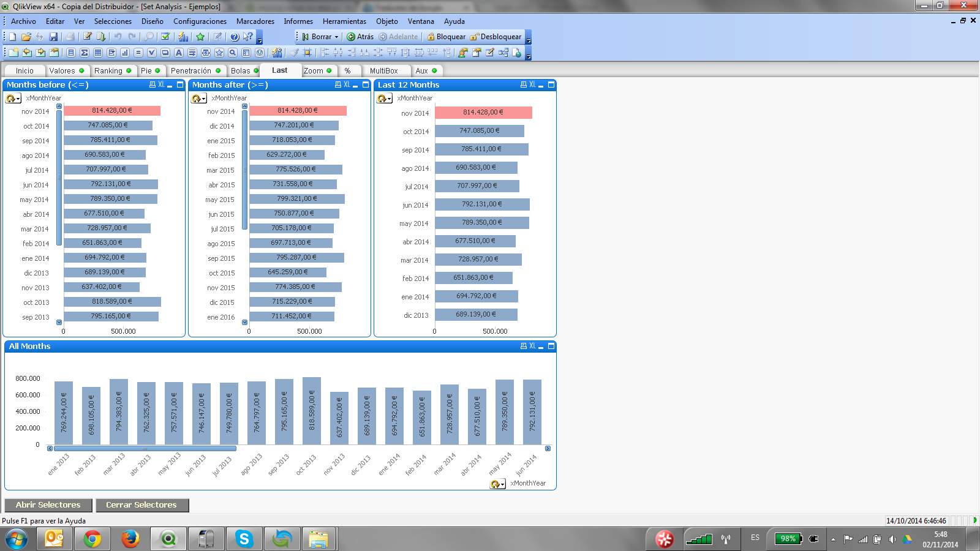
Task: Open the Archivo menu
Action: (x=23, y=21)
